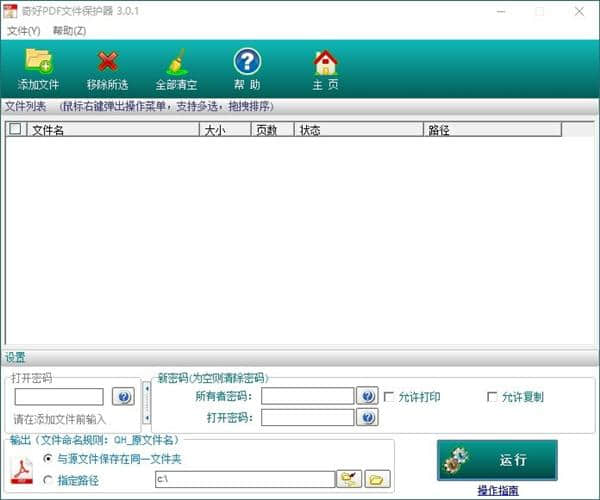
Task: Go to Home Page (主页) house icon
Action: [x=325, y=69]
